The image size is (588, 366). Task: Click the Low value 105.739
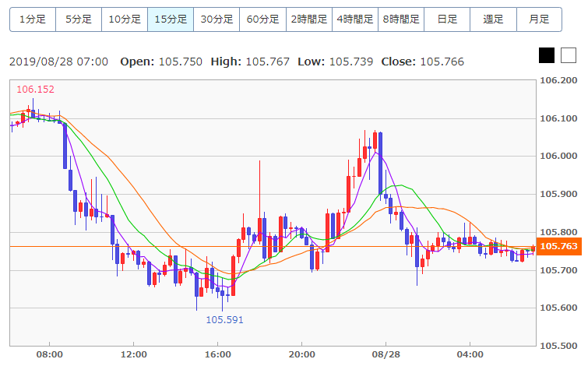pyautogui.click(x=351, y=62)
